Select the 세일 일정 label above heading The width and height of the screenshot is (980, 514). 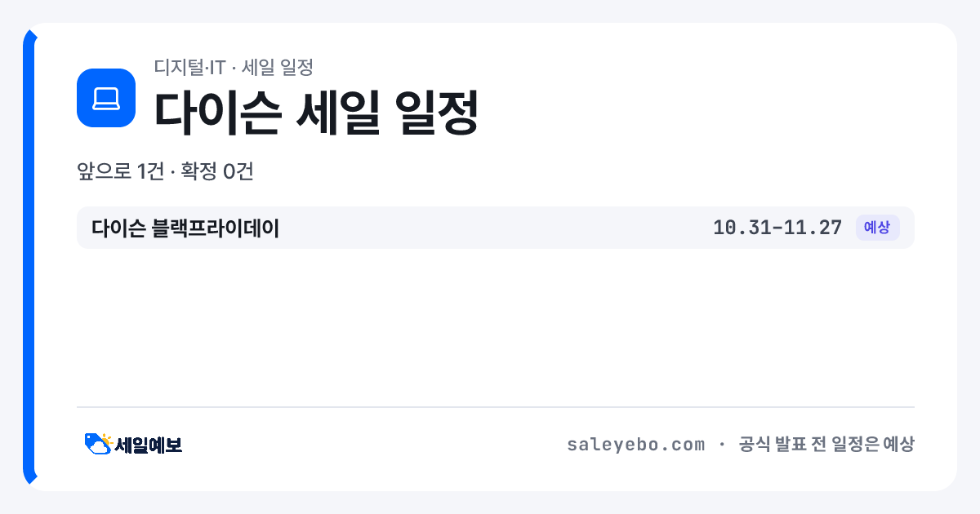coord(278,67)
